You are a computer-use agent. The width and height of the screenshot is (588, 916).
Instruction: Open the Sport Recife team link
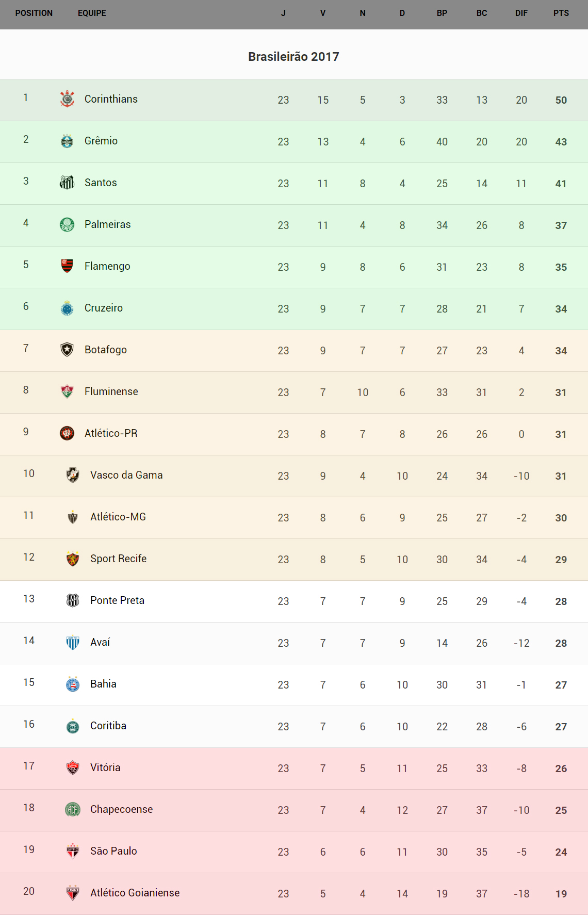click(119, 559)
